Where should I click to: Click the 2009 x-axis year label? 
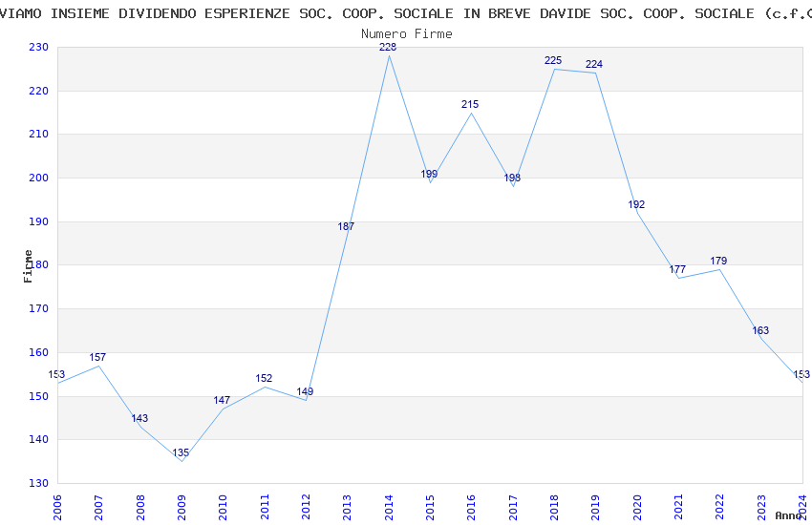point(182,507)
